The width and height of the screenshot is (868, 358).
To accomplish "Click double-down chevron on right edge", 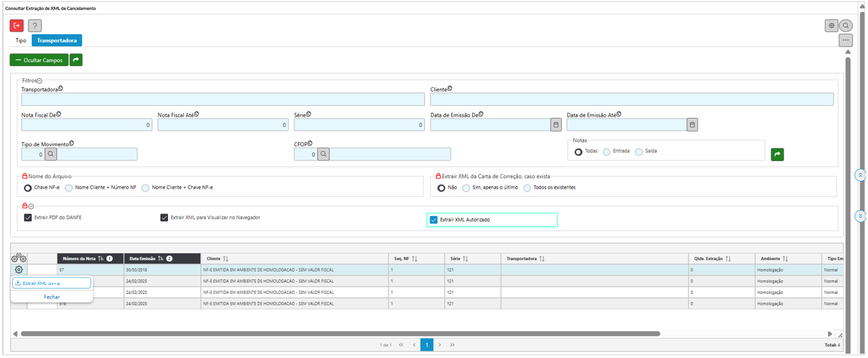I will click(860, 216).
